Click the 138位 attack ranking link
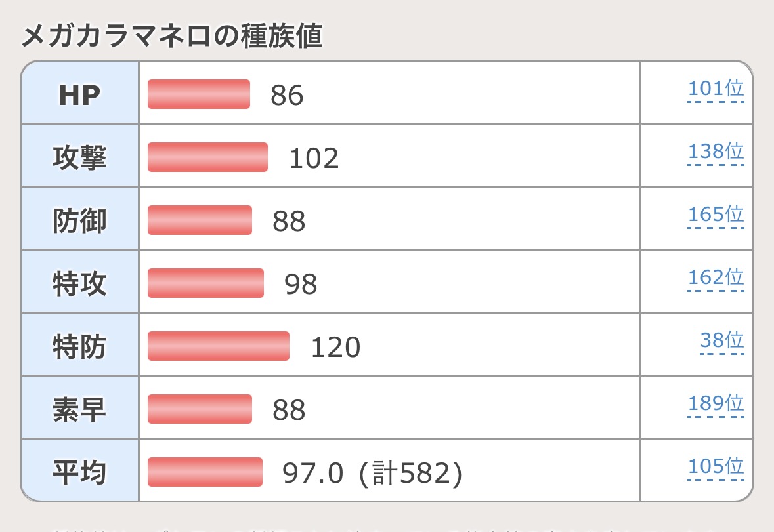774x532 pixels. (716, 152)
